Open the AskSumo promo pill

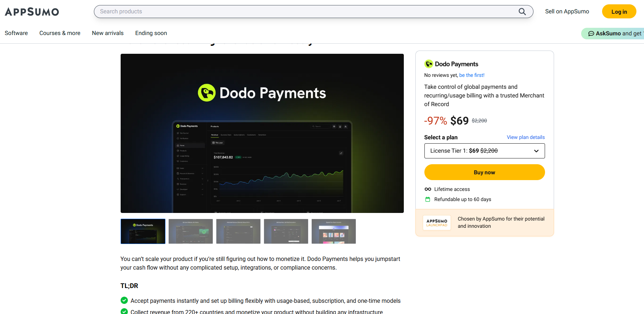[613, 34]
